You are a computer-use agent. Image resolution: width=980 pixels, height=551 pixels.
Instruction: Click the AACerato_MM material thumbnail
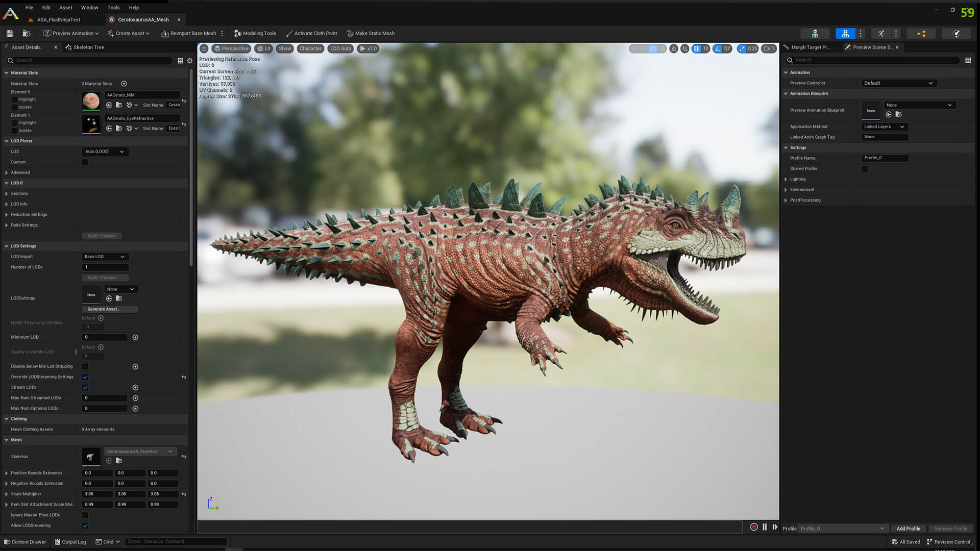(x=91, y=101)
